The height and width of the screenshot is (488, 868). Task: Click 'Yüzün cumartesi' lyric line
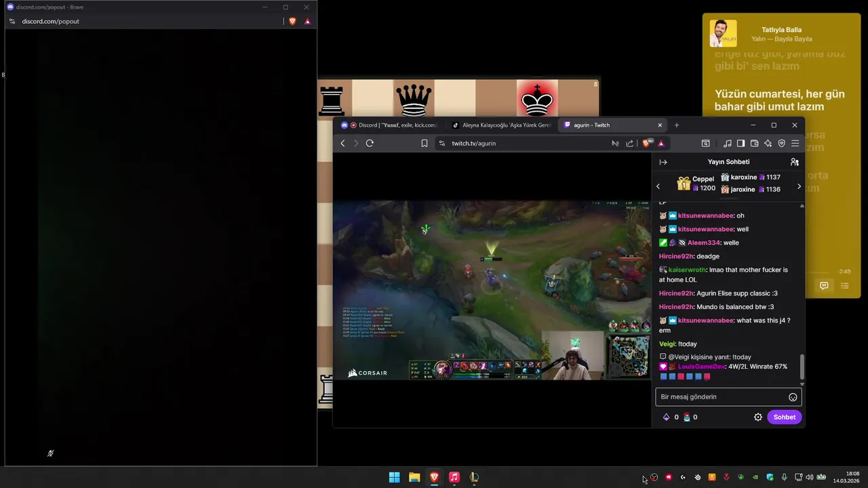[779, 100]
